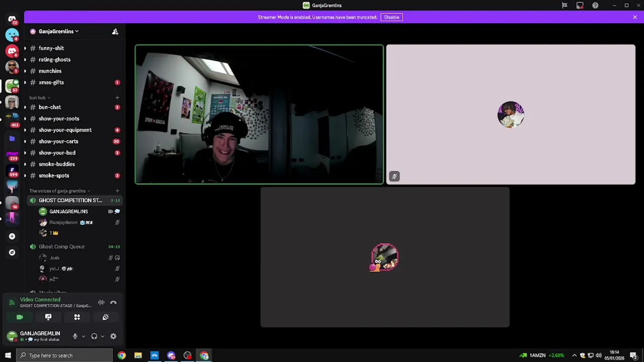Start an activity button

tap(77, 317)
